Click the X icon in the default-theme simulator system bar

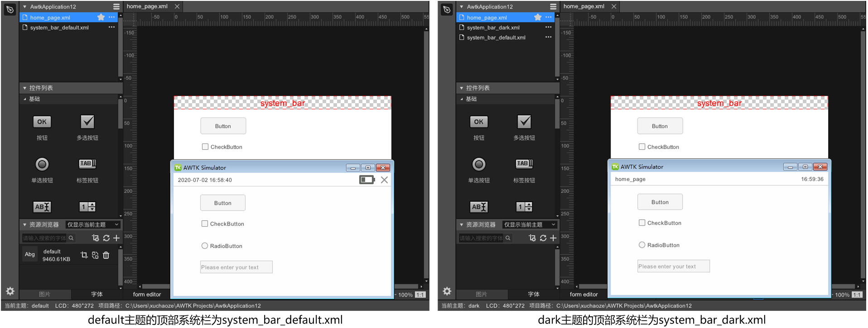(384, 180)
